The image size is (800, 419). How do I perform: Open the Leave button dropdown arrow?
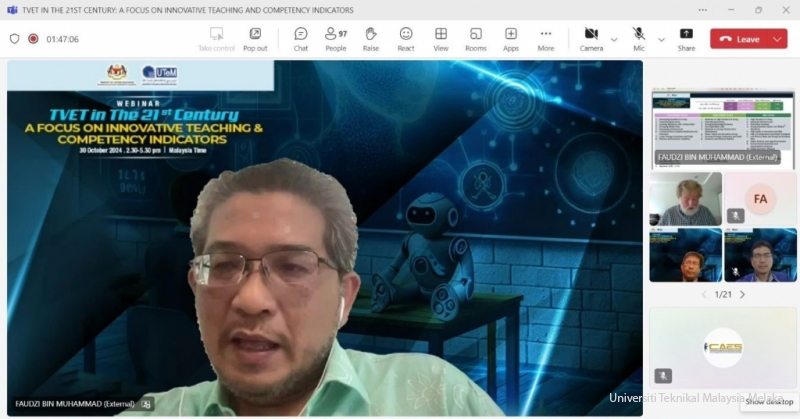tap(778, 39)
